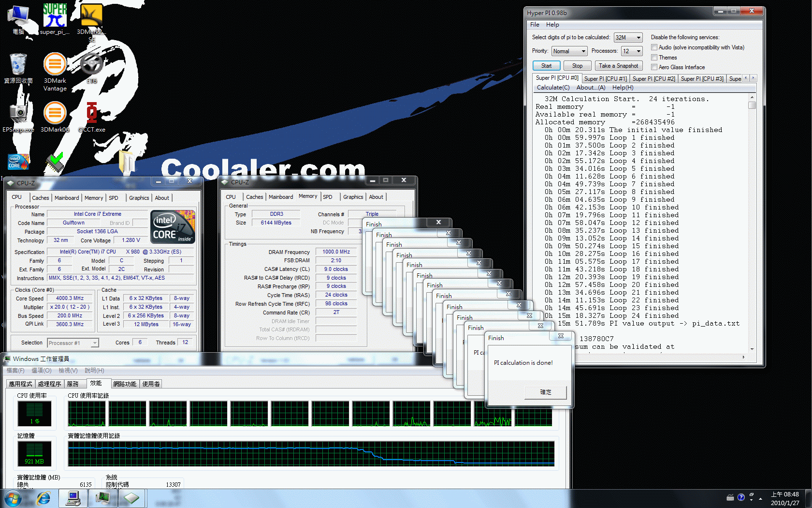Open the File menu in Hyper PI
This screenshot has height=508, width=812.
pos(535,25)
